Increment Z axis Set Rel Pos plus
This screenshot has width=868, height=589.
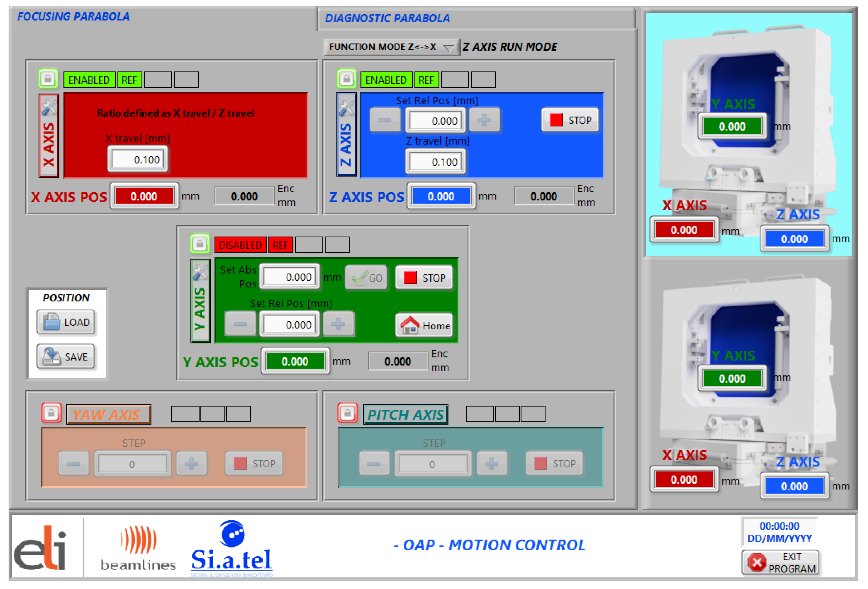tap(484, 120)
